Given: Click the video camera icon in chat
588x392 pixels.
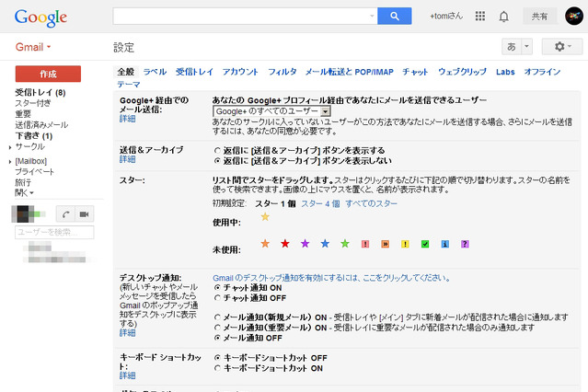Looking at the screenshot, I should [85, 213].
